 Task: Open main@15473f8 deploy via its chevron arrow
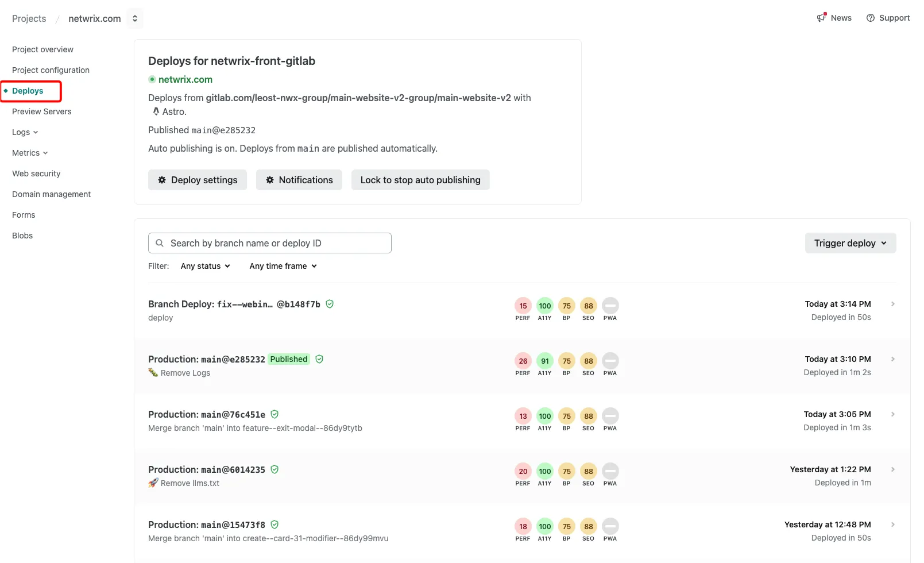click(x=893, y=525)
